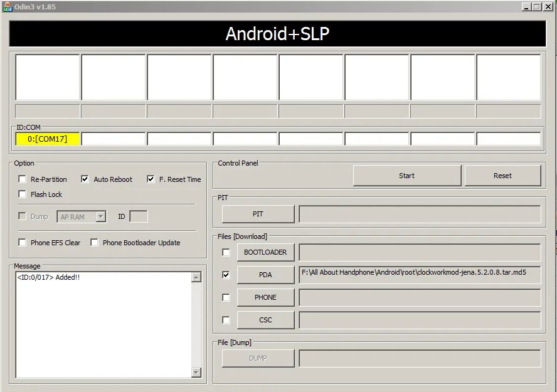Screen dimensions: 557x392
Task: Click the <ID:0/017> Added!! log line
Action: [49, 277]
